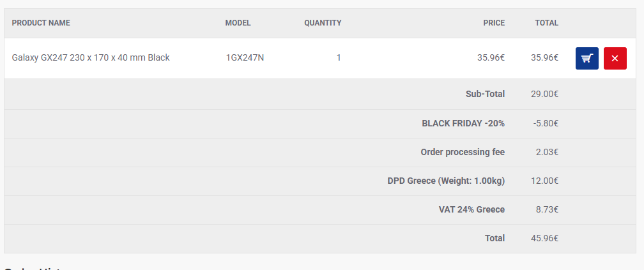Click the red return X icon
Image resolution: width=644 pixels, height=270 pixels.
coord(615,58)
